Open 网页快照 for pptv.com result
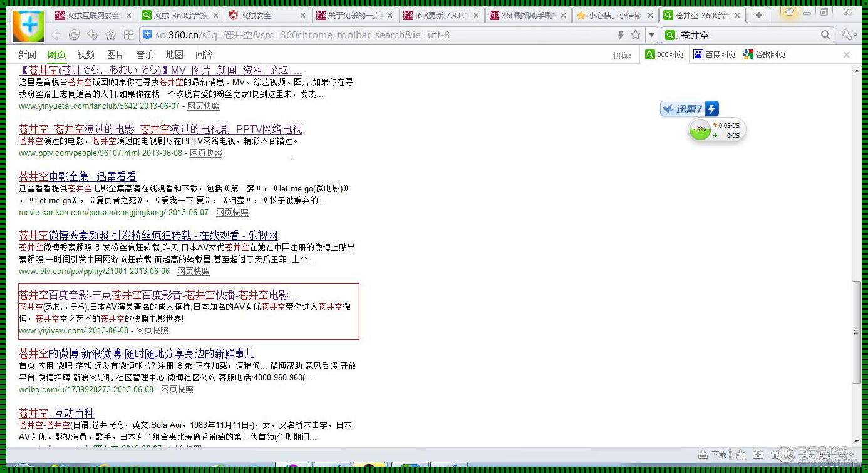 (x=206, y=153)
